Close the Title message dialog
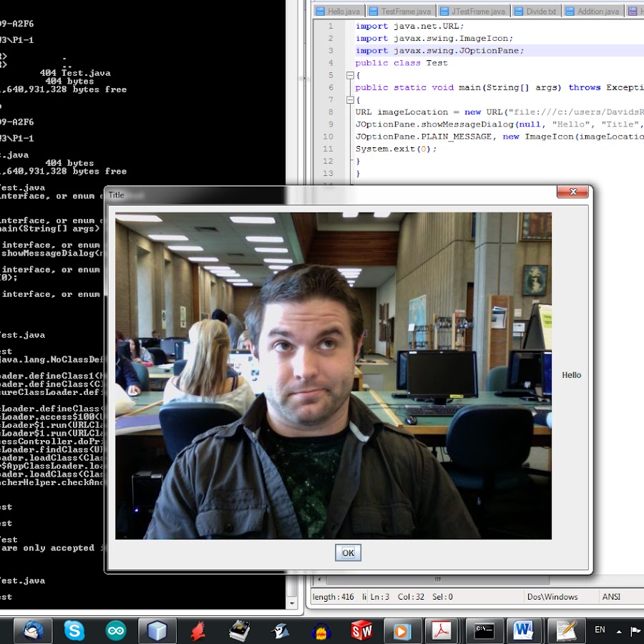Image resolution: width=644 pixels, height=644 pixels. [572, 192]
